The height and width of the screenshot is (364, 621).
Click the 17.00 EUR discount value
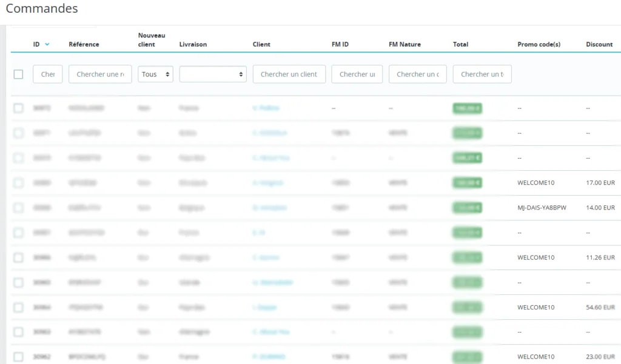click(600, 183)
